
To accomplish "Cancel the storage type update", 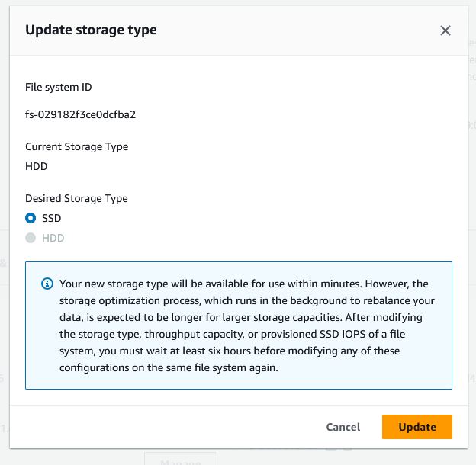I will [343, 427].
